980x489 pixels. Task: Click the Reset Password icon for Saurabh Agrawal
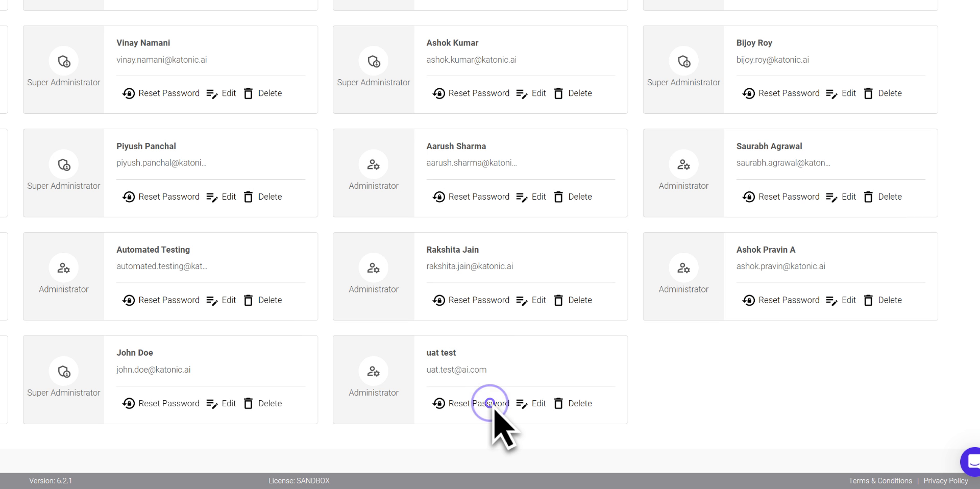749,197
